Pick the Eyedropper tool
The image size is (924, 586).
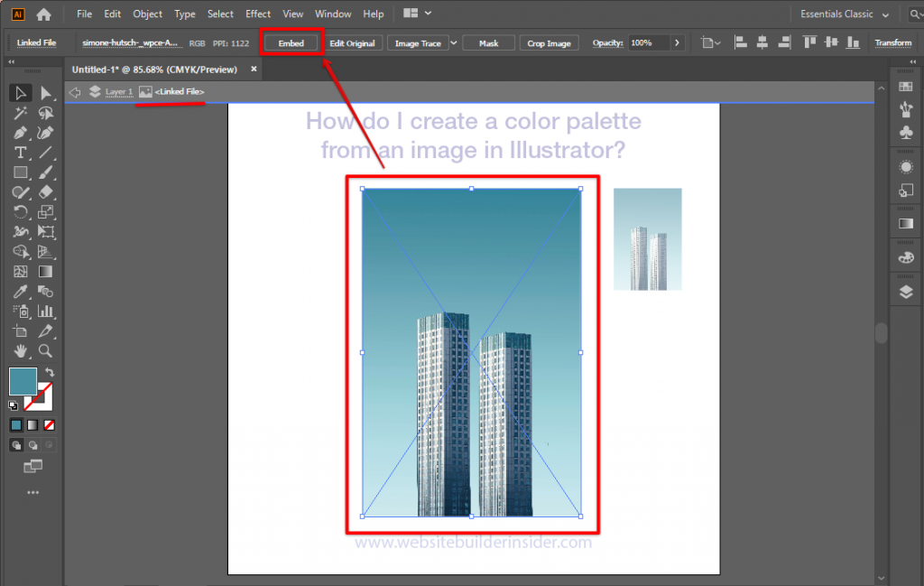coord(20,292)
